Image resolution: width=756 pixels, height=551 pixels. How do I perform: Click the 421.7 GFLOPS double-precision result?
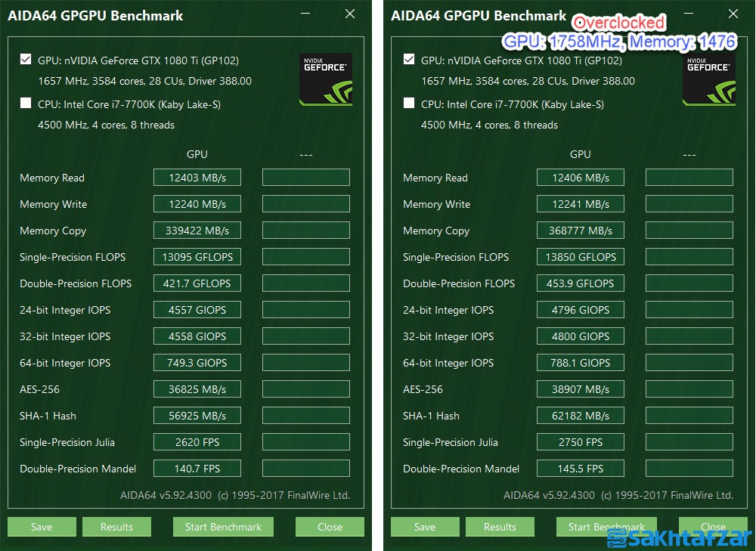click(197, 283)
